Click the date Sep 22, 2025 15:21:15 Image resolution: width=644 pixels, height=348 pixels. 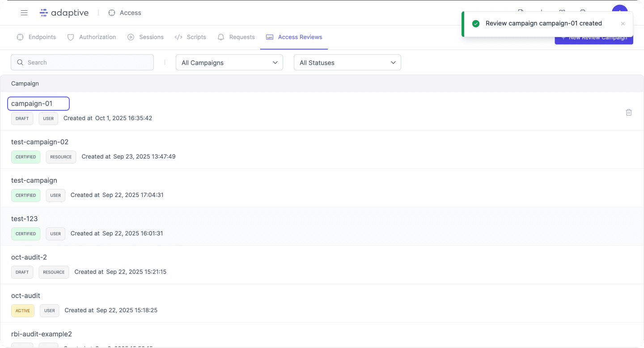[136, 272]
